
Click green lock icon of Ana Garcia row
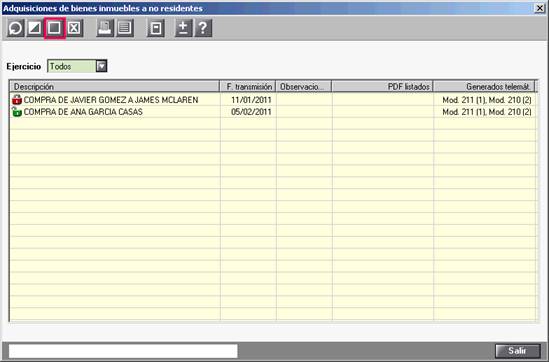(x=16, y=112)
